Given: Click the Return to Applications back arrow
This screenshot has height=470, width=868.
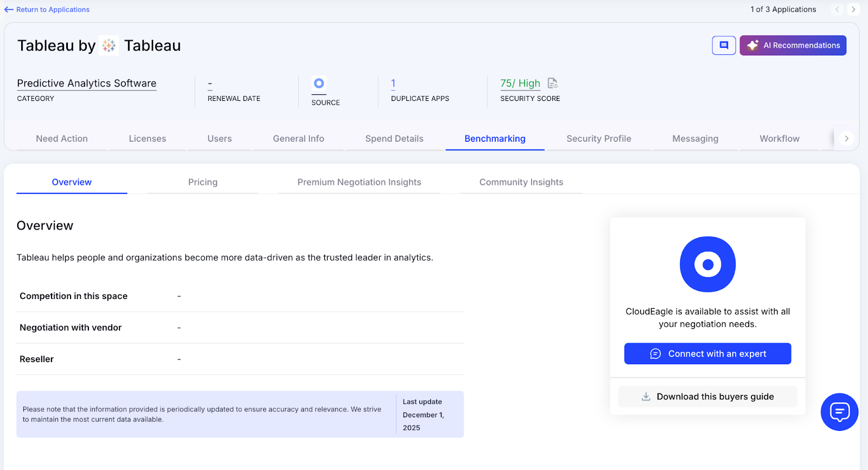Looking at the screenshot, I should pyautogui.click(x=9, y=9).
